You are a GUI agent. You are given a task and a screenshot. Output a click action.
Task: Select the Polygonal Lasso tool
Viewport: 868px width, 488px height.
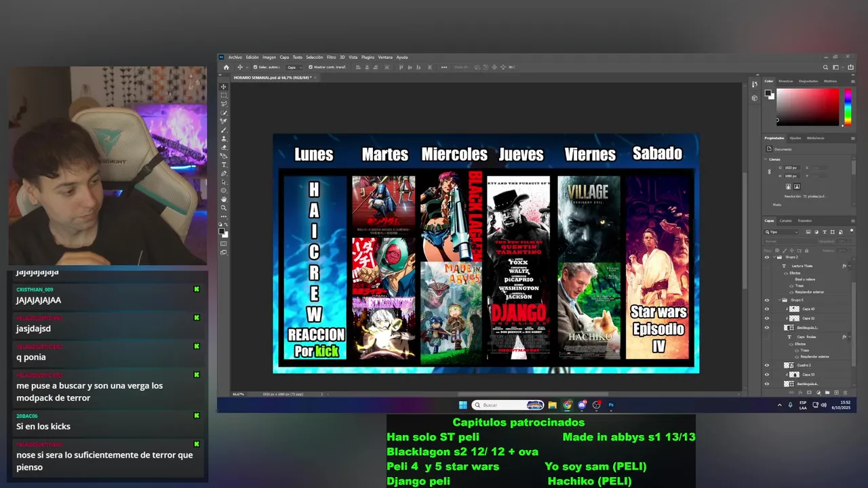[224, 104]
